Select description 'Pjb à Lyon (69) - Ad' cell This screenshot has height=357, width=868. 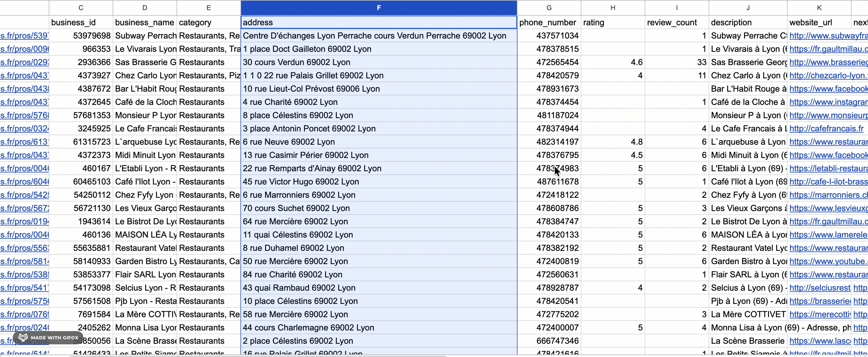[x=748, y=301]
